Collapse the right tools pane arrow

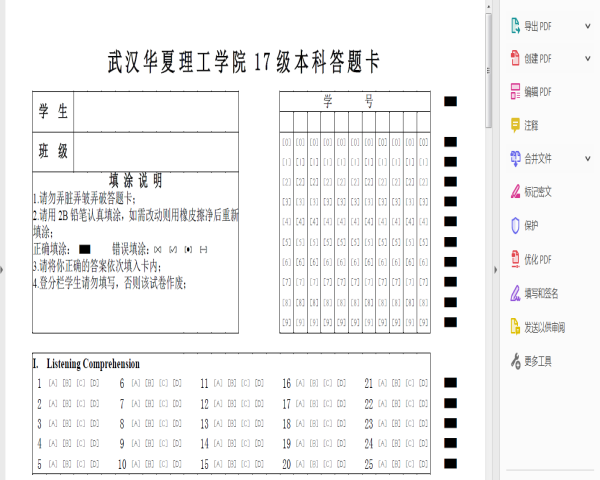[496, 270]
